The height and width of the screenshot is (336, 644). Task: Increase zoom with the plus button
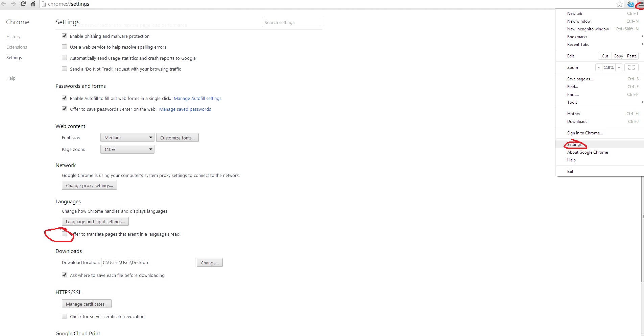pyautogui.click(x=619, y=68)
